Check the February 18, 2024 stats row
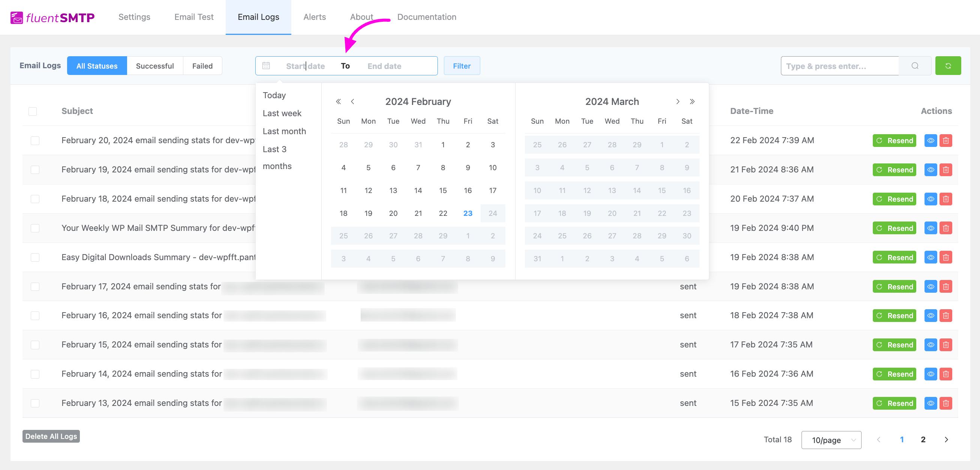The width and height of the screenshot is (980, 470). 35,199
